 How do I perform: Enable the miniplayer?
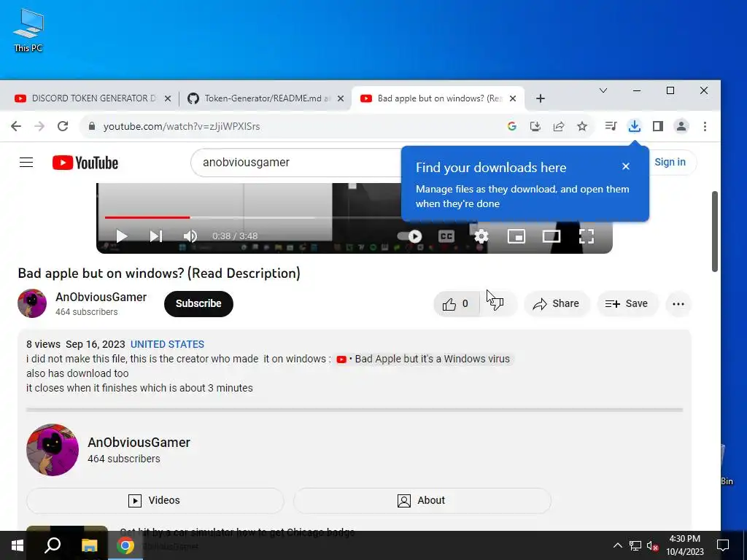click(x=516, y=236)
